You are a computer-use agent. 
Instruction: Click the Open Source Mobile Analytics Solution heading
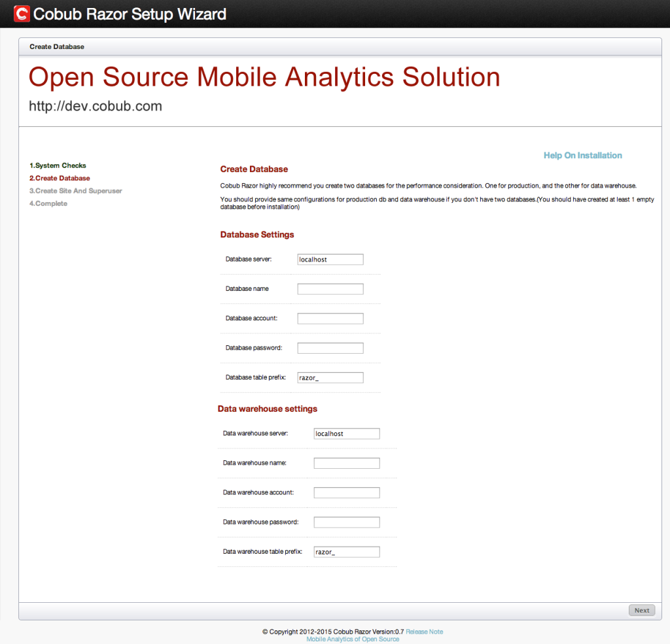point(264,77)
